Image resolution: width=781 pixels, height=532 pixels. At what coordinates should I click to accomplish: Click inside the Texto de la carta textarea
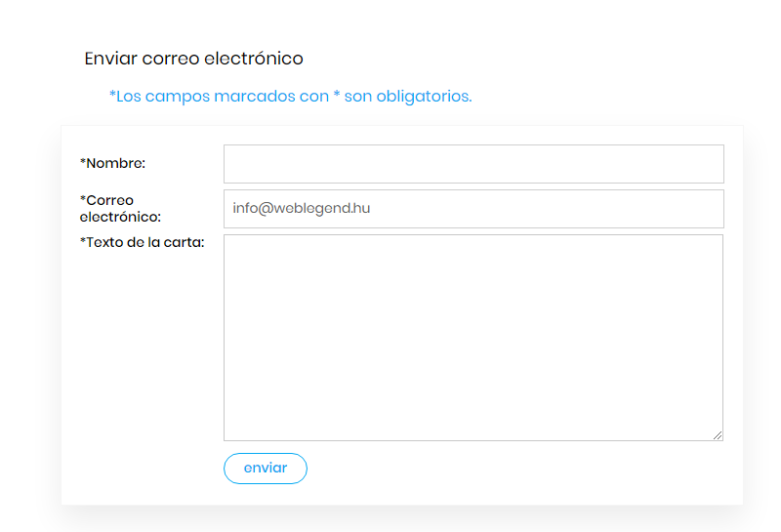click(x=473, y=337)
